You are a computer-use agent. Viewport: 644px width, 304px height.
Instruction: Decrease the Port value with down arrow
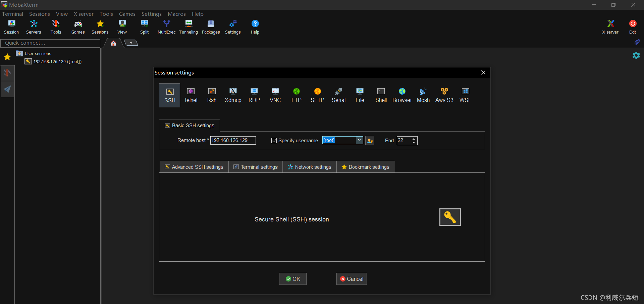[x=414, y=143]
